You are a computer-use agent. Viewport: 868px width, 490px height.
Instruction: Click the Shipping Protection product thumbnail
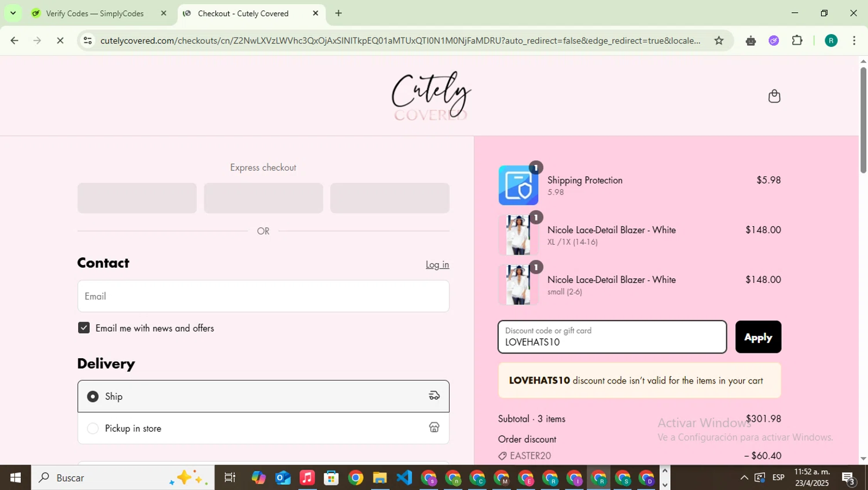coord(518,185)
